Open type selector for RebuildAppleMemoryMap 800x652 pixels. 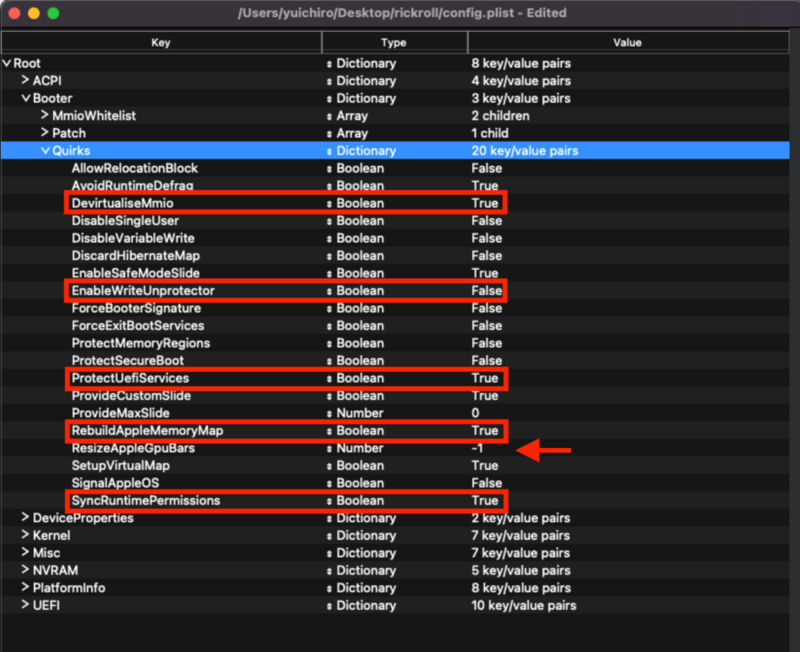[329, 431]
